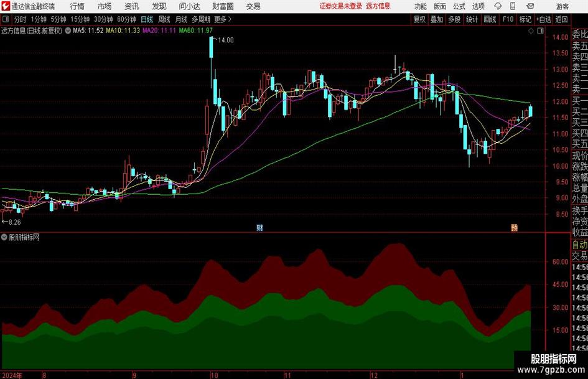
Task: Open the 发现 menu
Action: pyautogui.click(x=159, y=6)
